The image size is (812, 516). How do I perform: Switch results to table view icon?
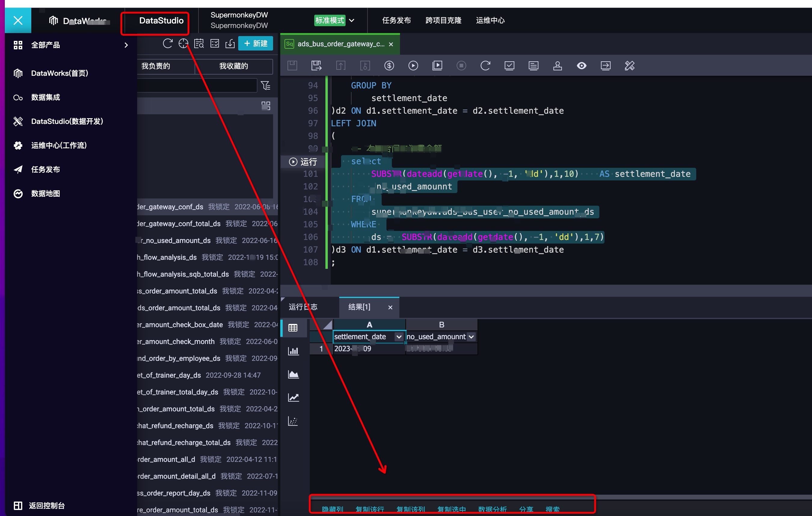pos(293,328)
